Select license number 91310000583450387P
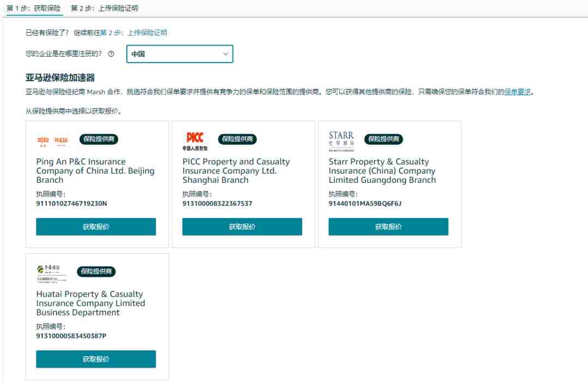Screen dimensions: 588x383 (x=71, y=336)
